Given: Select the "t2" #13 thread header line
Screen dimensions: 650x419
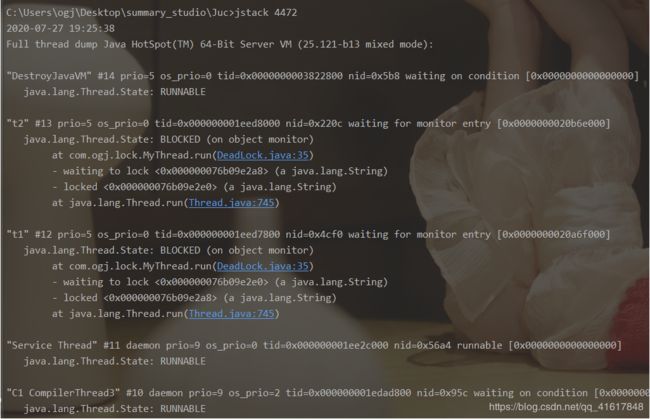Looking at the screenshot, I should [x=308, y=124].
